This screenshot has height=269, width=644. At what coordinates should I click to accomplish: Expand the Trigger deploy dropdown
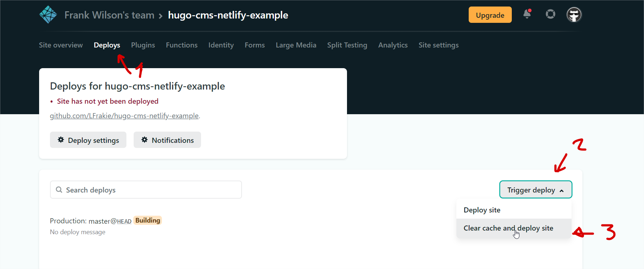tap(535, 190)
